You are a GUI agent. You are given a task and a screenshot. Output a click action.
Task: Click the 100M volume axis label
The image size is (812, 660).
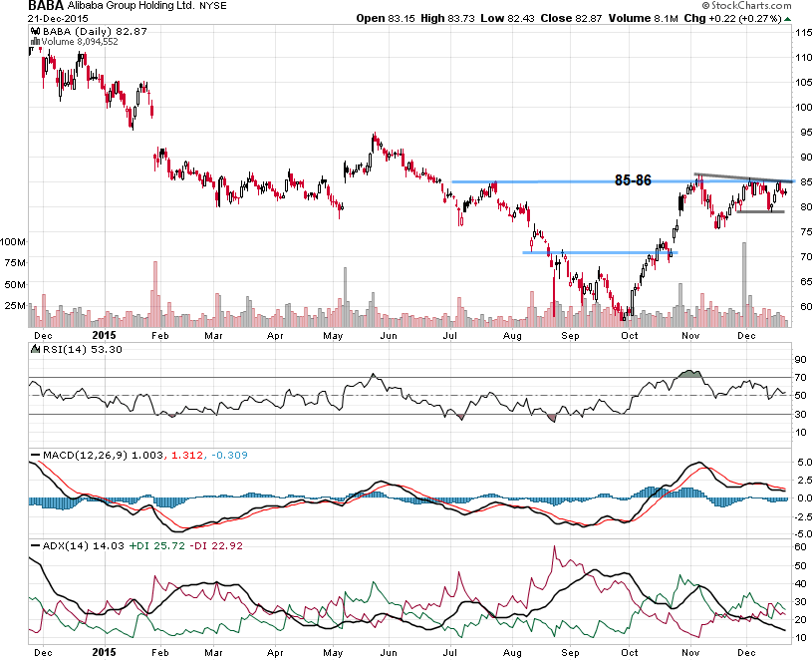tap(13, 242)
